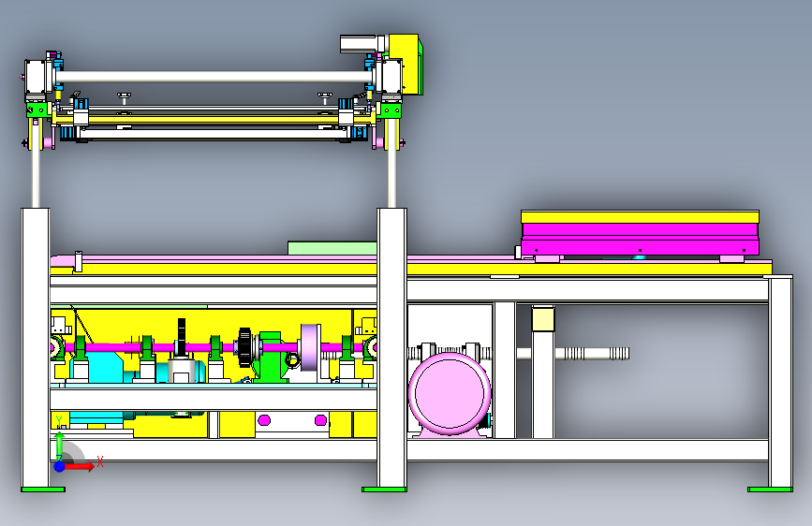This screenshot has height=526, width=812.
Task: Select the magenta block on the table top
Action: click(640, 239)
